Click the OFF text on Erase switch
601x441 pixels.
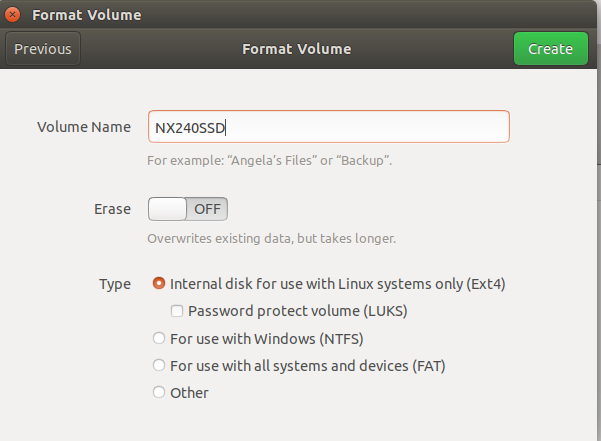point(207,209)
